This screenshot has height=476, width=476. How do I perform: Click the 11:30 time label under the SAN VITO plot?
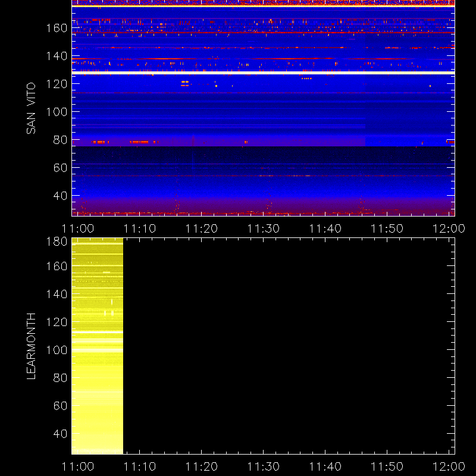(x=264, y=228)
